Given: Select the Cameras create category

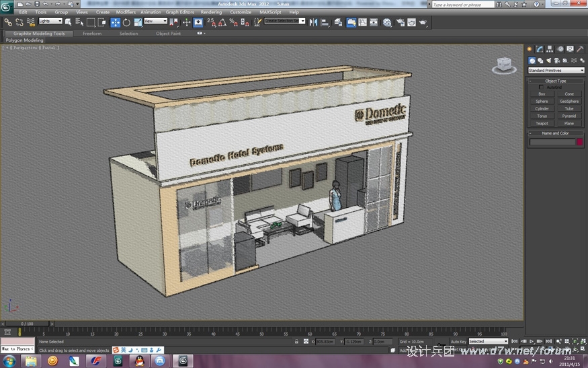Looking at the screenshot, I should coord(557,61).
